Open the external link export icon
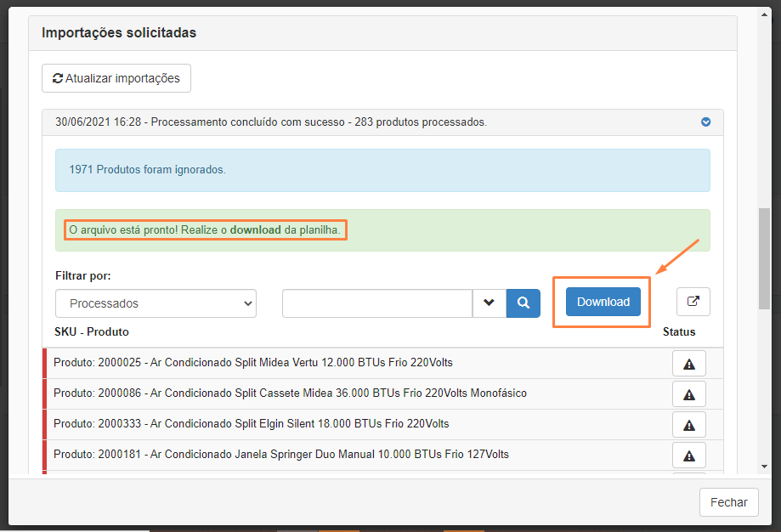 [693, 302]
